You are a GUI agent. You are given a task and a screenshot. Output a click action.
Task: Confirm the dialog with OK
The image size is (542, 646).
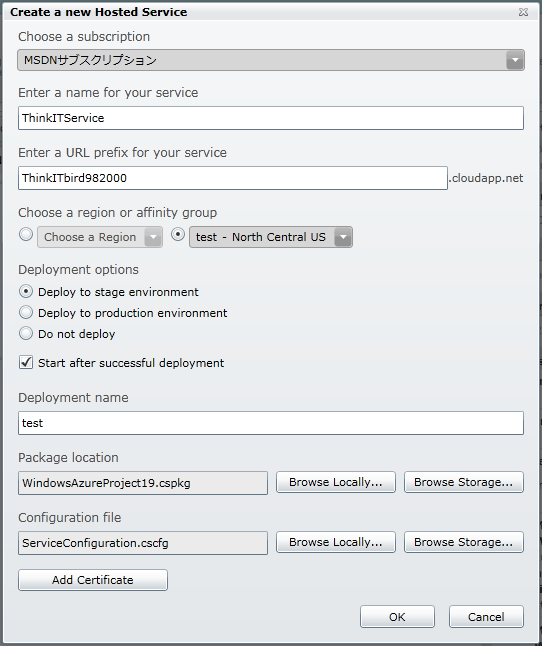pyautogui.click(x=397, y=617)
